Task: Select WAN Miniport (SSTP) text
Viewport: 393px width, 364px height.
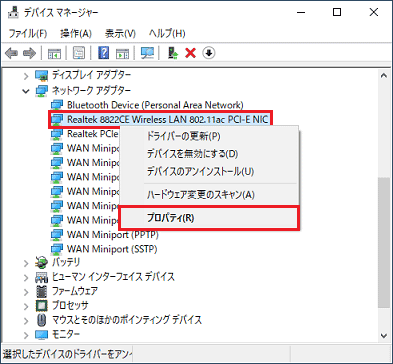Action: (x=112, y=249)
